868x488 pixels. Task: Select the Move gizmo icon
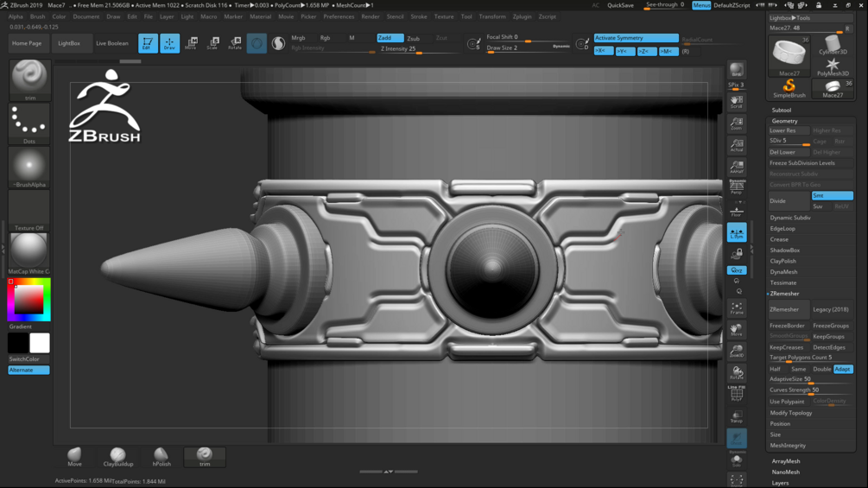coord(191,43)
